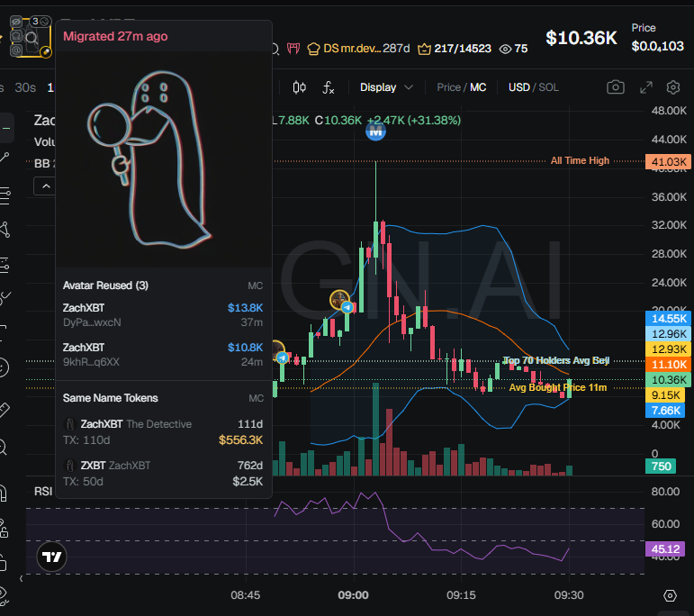This screenshot has width=694, height=616.
Task: Select the brush drawing tool
Action: point(5,298)
